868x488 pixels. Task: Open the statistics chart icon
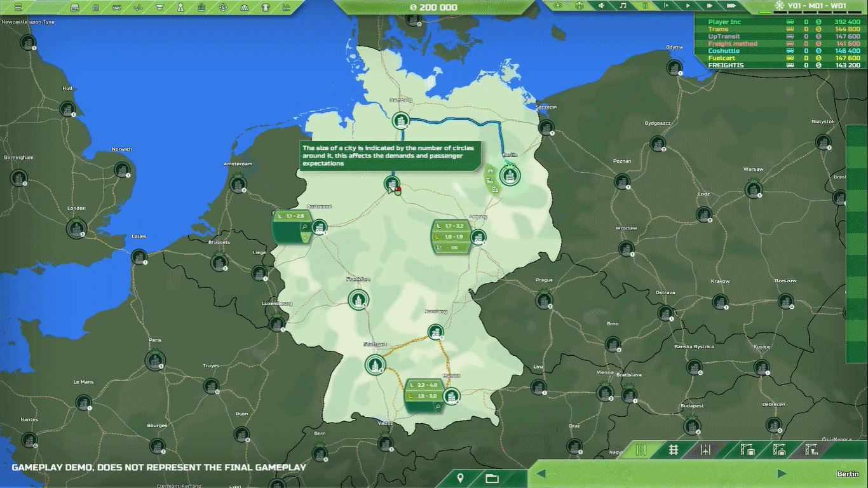287,7
